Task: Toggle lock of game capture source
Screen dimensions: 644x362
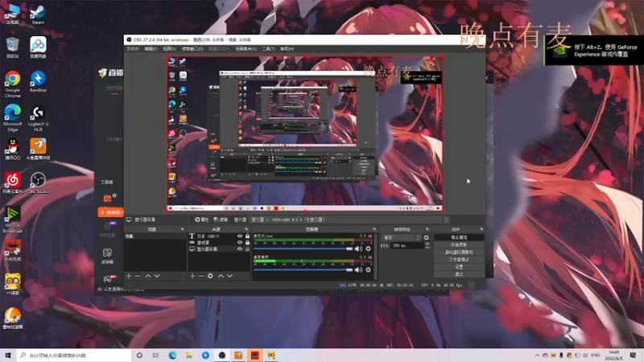Action: (x=247, y=243)
